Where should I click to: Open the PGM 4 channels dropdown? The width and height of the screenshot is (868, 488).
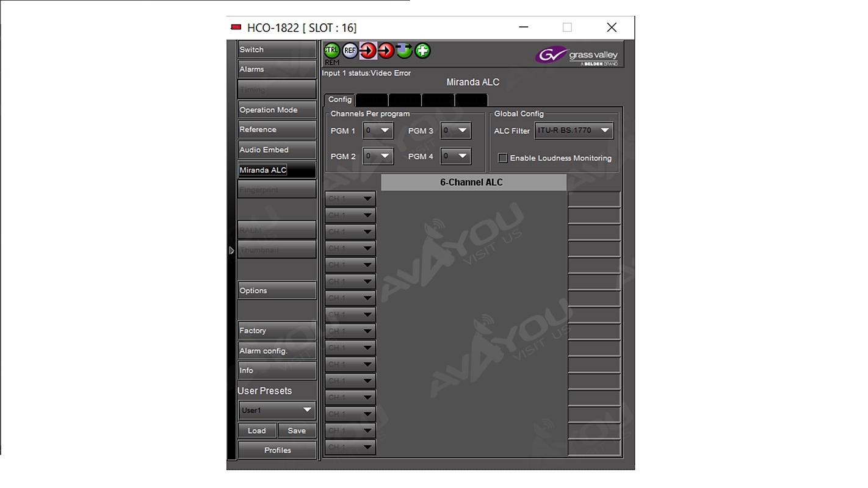click(455, 156)
